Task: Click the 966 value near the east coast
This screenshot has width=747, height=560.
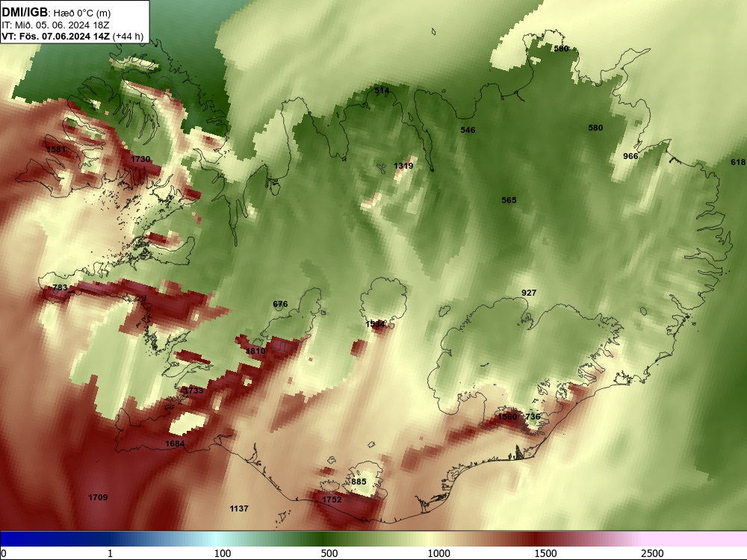Action: pos(630,156)
